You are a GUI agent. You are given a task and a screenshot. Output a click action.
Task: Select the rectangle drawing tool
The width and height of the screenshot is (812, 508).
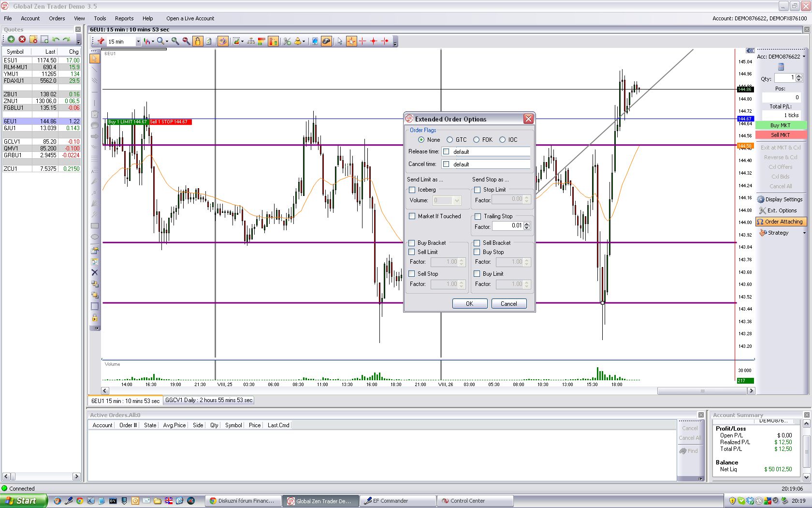(95, 226)
